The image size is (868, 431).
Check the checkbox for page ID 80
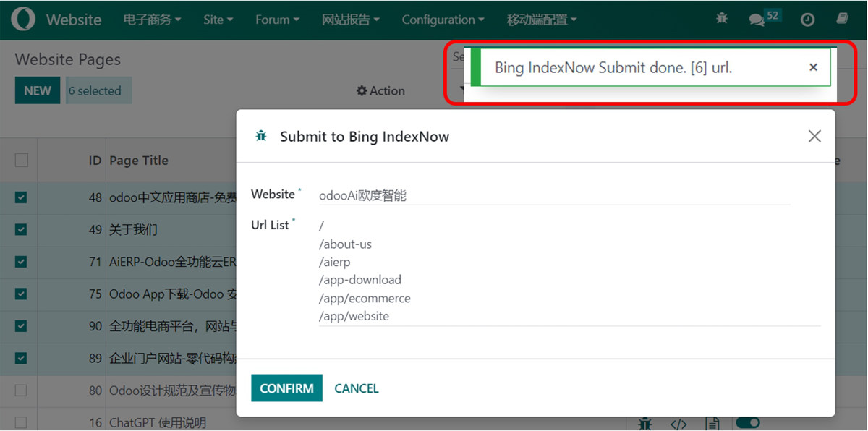[x=21, y=390]
